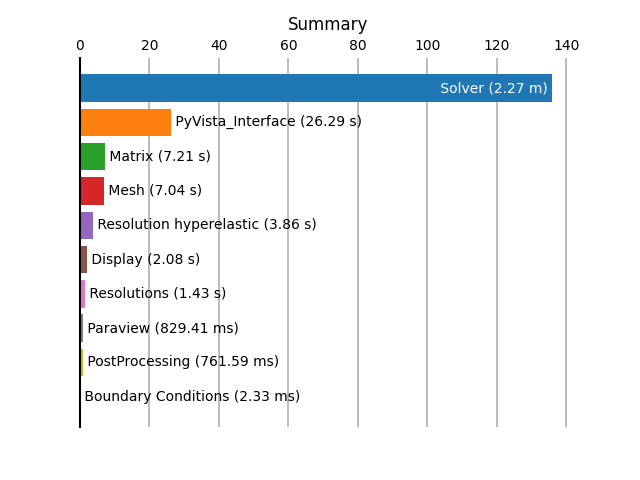Screen dimensions: 640x480
Task: Select the PostProcessing (761.59 ms) label
Action: point(183,362)
